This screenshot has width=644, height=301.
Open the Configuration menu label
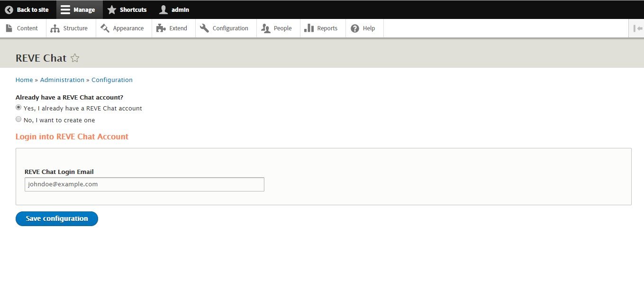[230, 28]
